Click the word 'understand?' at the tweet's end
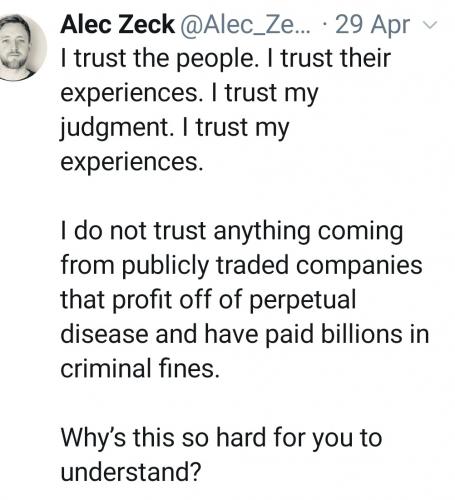 131,472
